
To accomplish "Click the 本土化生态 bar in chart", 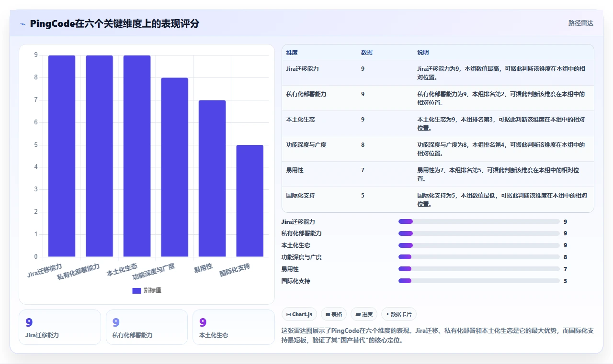I will click(137, 156).
